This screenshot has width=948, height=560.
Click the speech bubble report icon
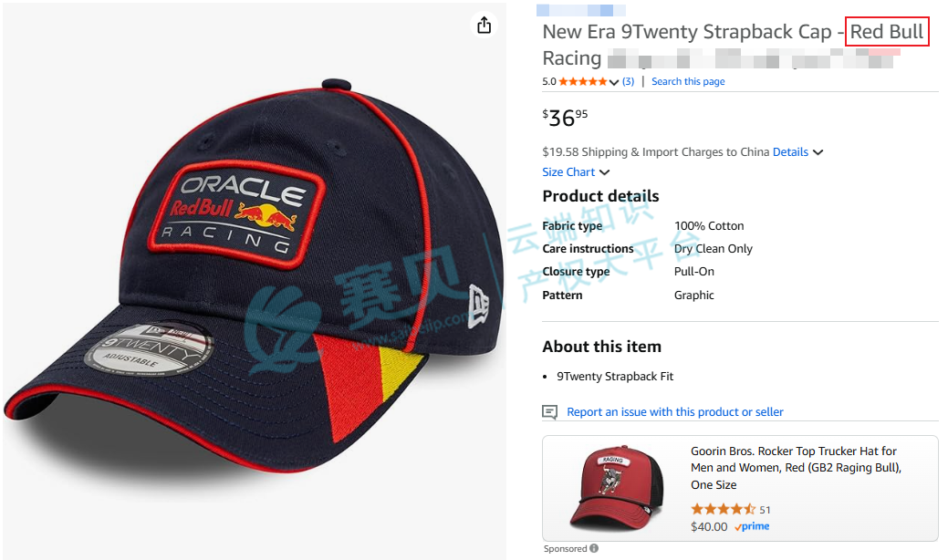549,412
